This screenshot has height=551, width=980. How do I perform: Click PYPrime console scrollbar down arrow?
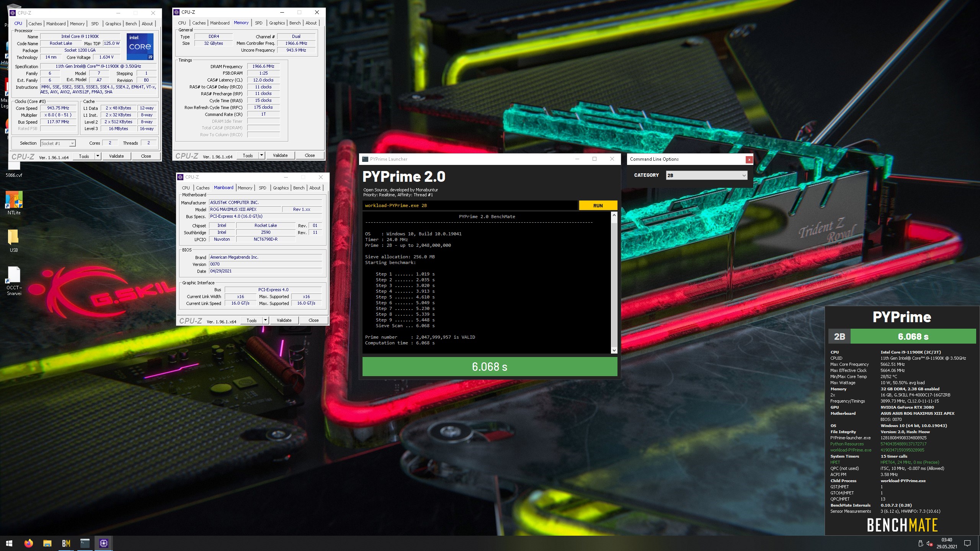tap(614, 350)
